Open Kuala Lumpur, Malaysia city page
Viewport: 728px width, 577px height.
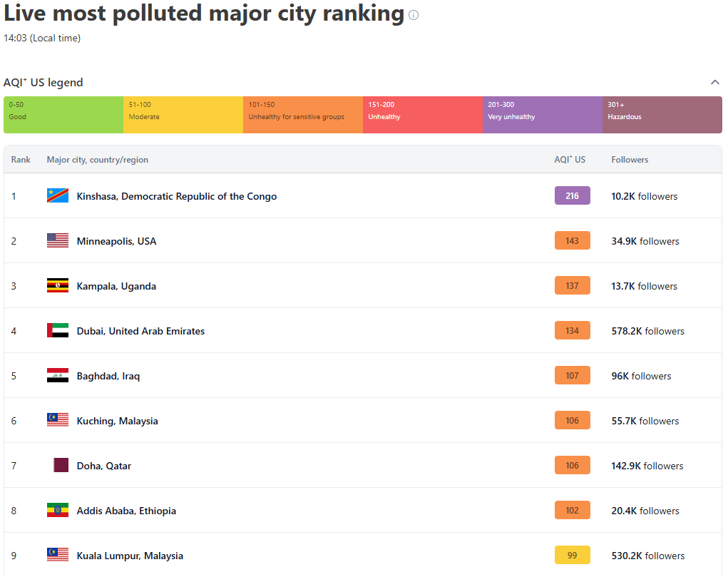130,556
